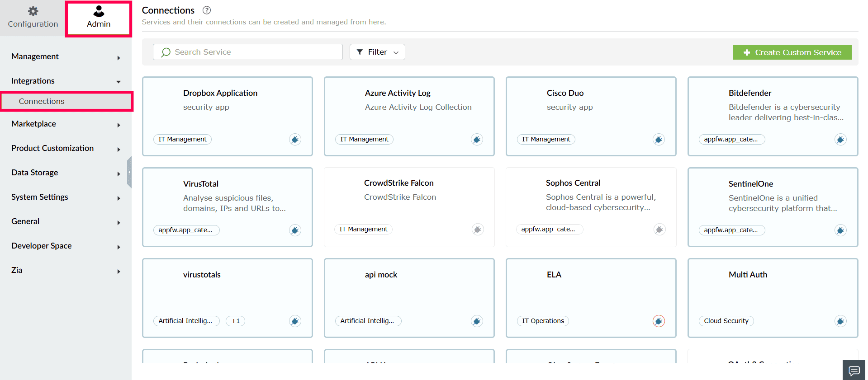Screen dimensions: 868x380
Task: Open the VirusTotal card title
Action: (x=201, y=184)
